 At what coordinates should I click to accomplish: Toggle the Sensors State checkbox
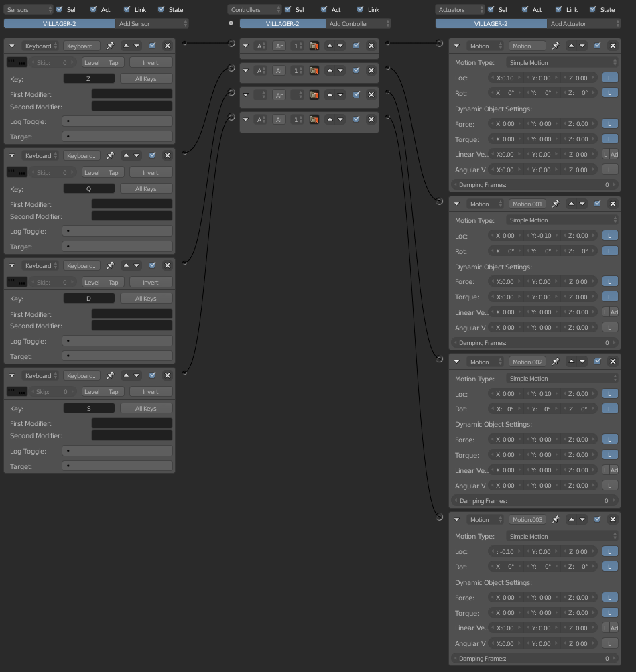[162, 9]
